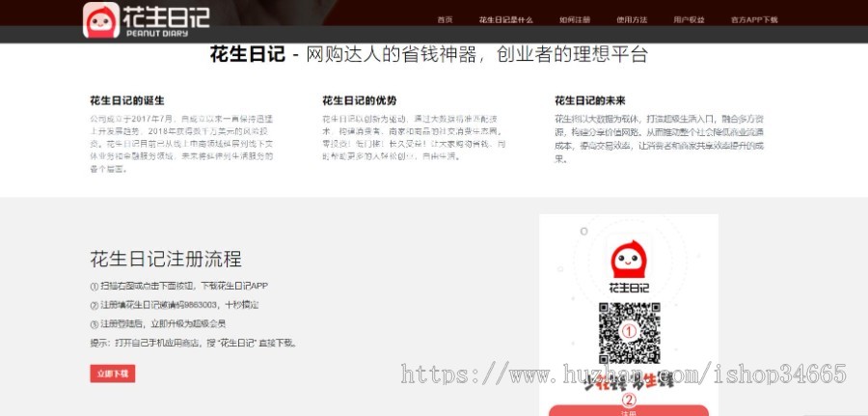Click the heading 花生日记的未来
Screen dimensions: 868x416
click(x=590, y=100)
